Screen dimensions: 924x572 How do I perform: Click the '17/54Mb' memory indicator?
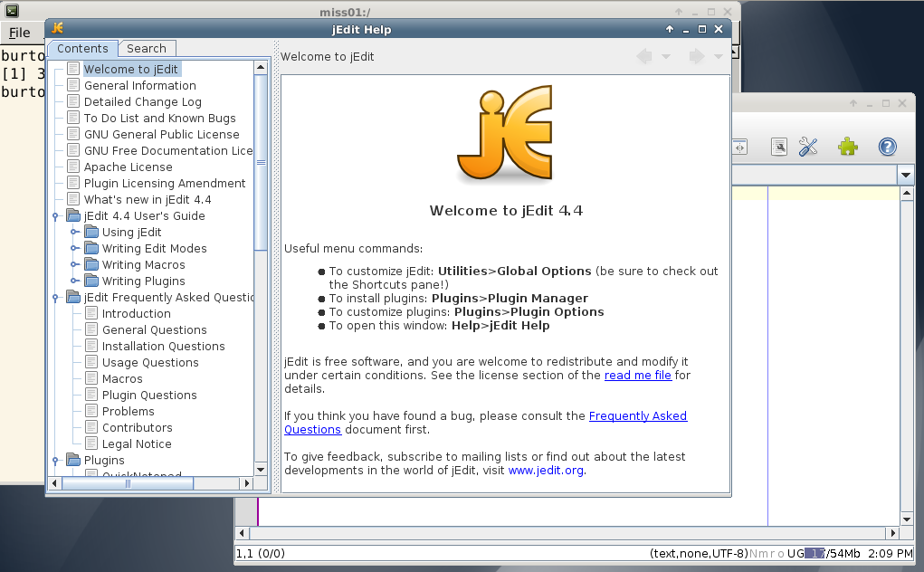click(833, 554)
